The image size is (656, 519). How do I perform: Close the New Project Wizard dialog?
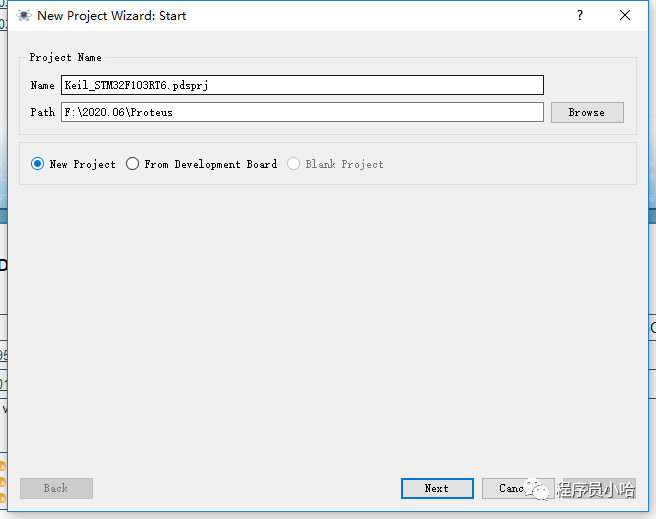[x=625, y=16]
